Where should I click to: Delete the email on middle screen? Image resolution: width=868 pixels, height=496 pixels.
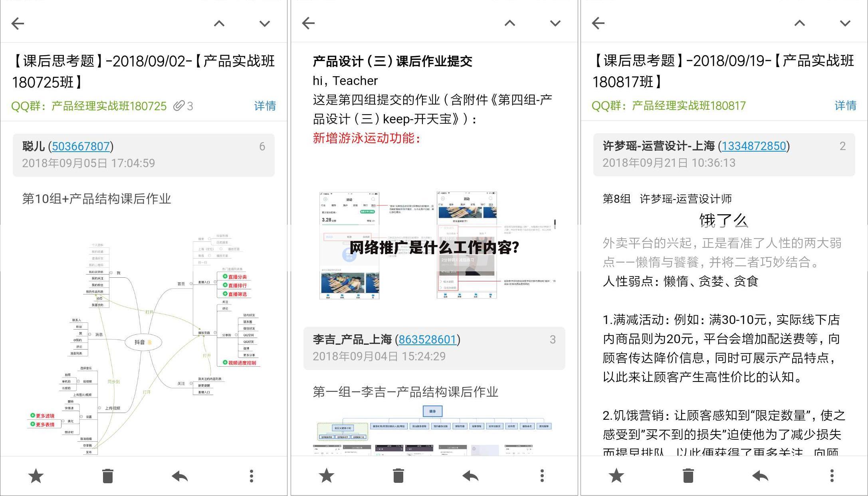[398, 476]
